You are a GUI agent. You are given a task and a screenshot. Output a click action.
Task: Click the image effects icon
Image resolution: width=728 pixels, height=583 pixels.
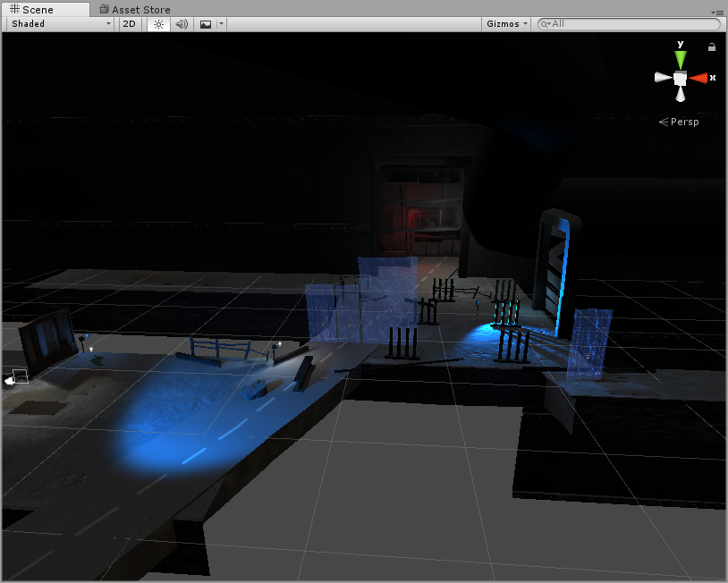pos(206,24)
